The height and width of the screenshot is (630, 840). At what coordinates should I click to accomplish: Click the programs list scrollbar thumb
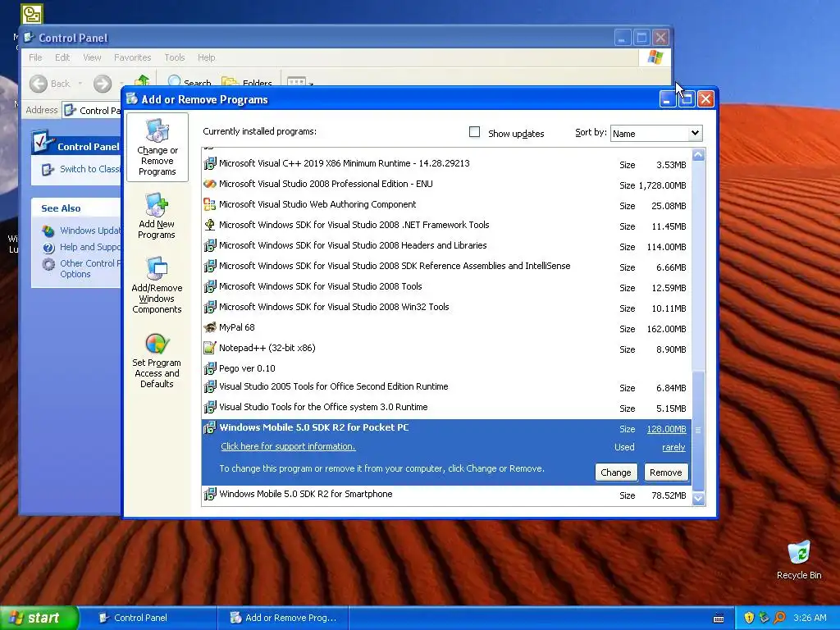[x=698, y=430]
